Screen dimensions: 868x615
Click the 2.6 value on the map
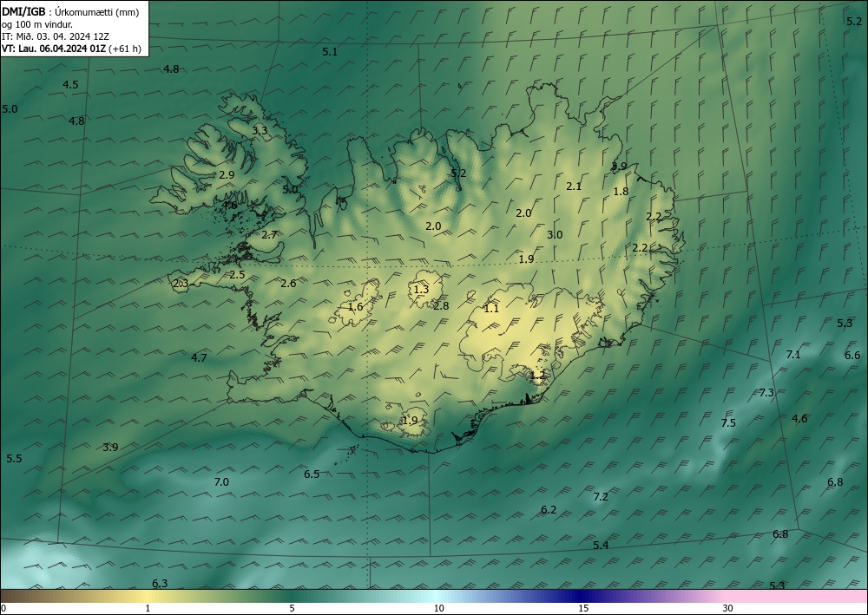pyautogui.click(x=288, y=284)
